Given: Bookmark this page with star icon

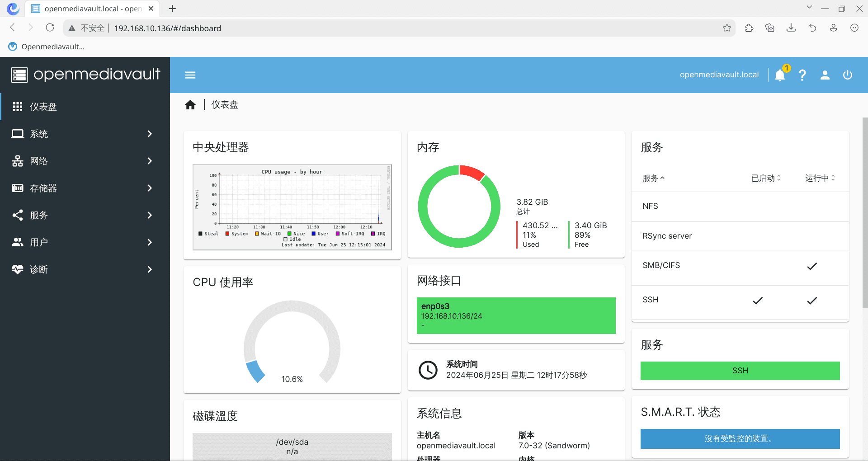Looking at the screenshot, I should pyautogui.click(x=726, y=28).
